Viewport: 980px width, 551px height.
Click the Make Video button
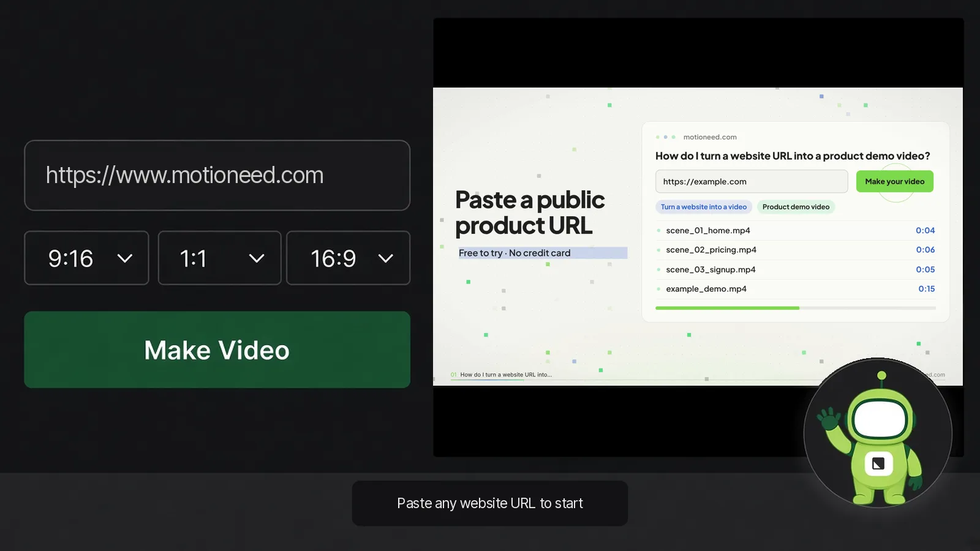(x=217, y=350)
